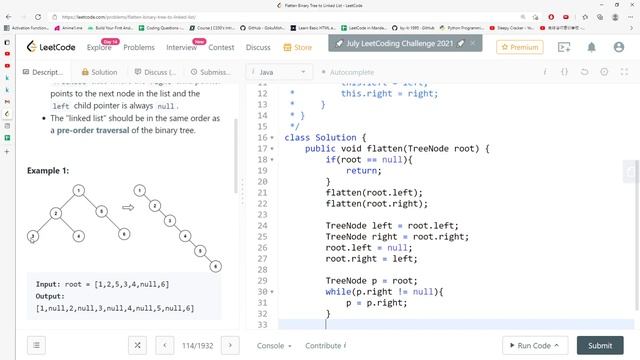The height and width of the screenshot is (360, 640).
Task: Open the favorites star-list icon in toolbar
Action: (585, 17)
